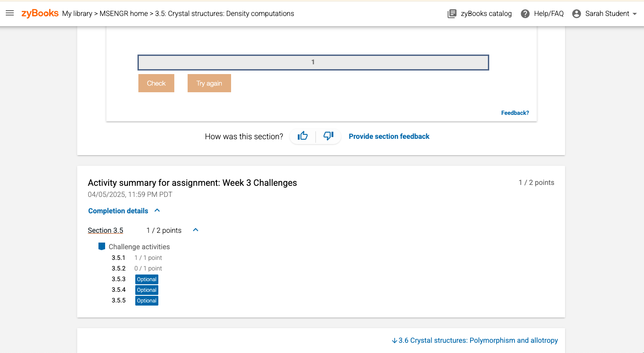Viewport: 644px width, 353px height.
Task: Go to 3.6 Polymorphism and allotropy section
Action: [475, 341]
